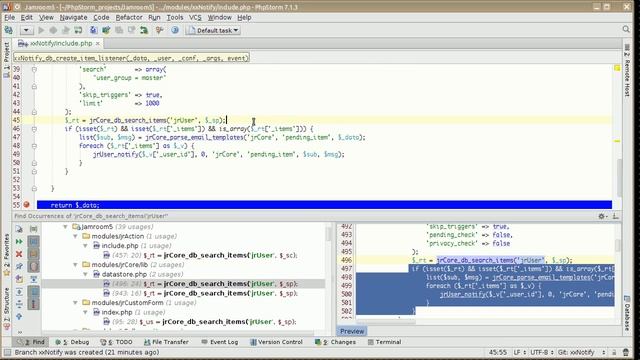
Task: Click the Find panel settings gear icon
Action: [x=602, y=216]
